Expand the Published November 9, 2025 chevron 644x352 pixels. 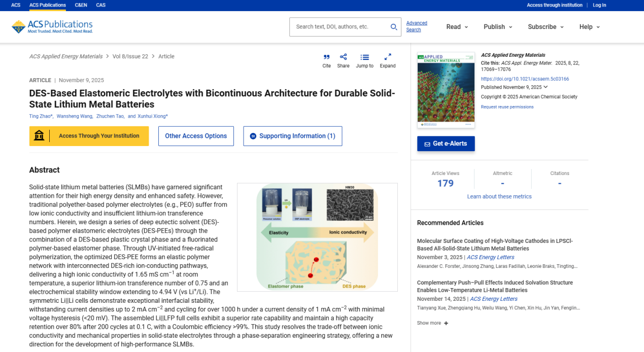546,87
